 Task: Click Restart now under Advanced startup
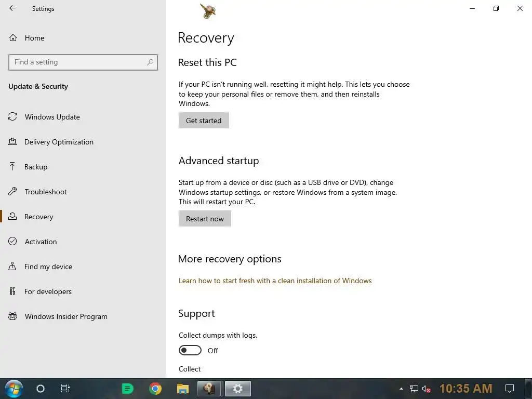coord(205,219)
